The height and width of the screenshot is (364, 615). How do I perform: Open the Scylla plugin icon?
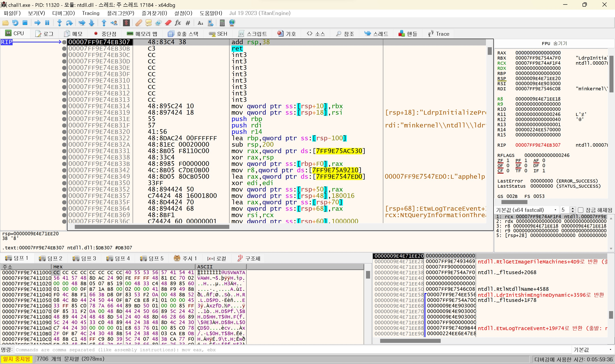click(x=126, y=23)
